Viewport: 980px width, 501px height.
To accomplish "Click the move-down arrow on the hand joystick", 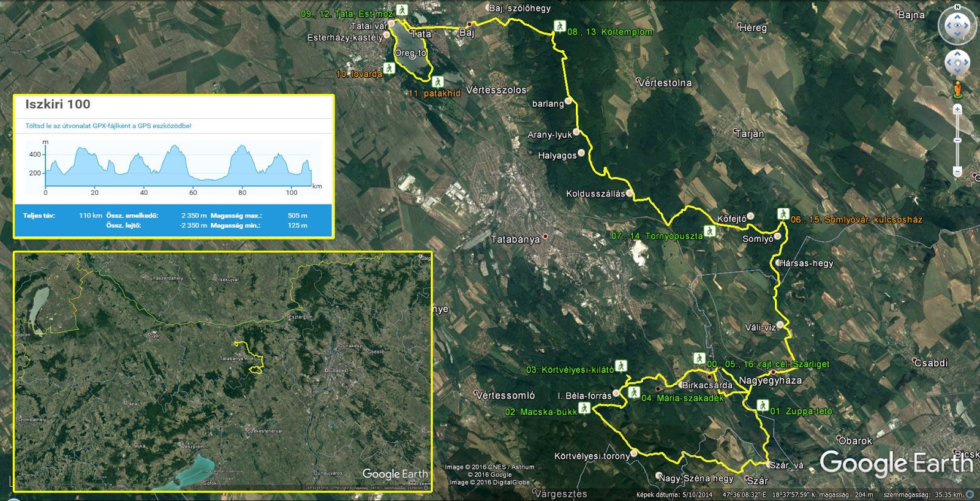I will click(x=957, y=71).
